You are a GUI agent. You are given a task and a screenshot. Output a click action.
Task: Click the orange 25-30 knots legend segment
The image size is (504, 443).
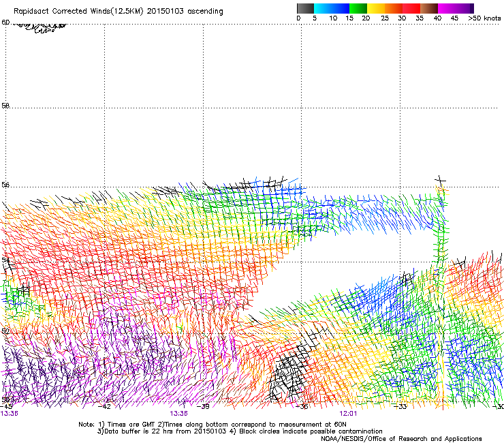click(x=394, y=8)
